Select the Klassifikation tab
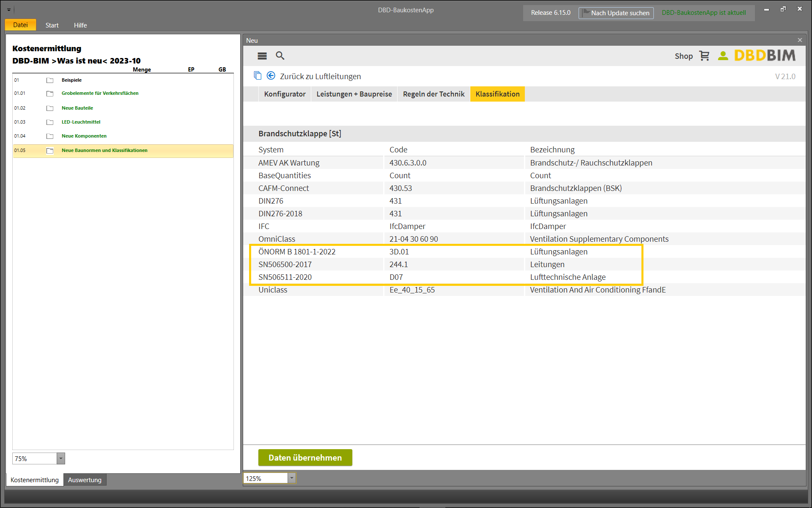 pos(497,94)
